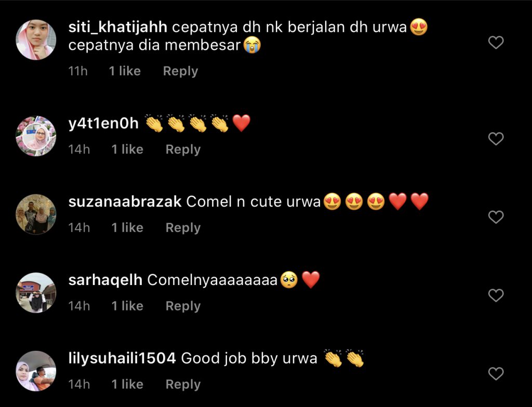
Task: Reply to lilysuhaili1504's Good job comment
Action: (183, 385)
